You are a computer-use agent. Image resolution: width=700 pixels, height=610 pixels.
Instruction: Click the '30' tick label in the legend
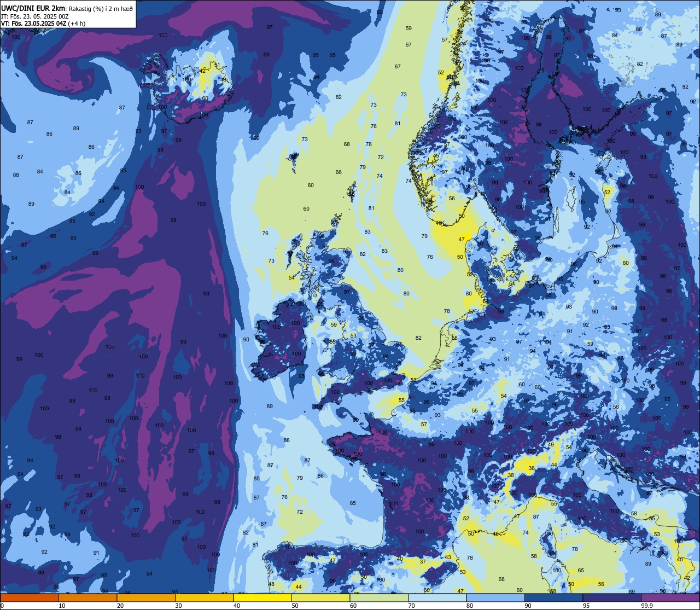pos(178,606)
